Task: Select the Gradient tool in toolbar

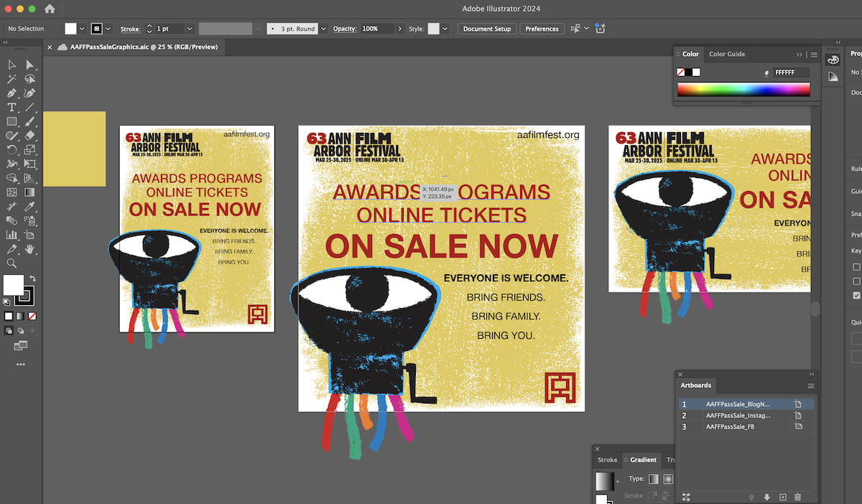Action: pyautogui.click(x=30, y=192)
